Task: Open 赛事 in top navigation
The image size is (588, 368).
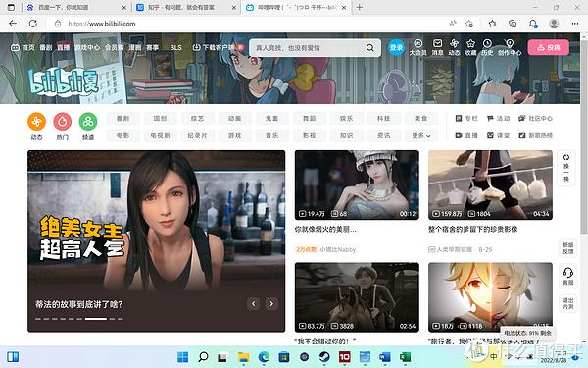Action: coord(152,47)
